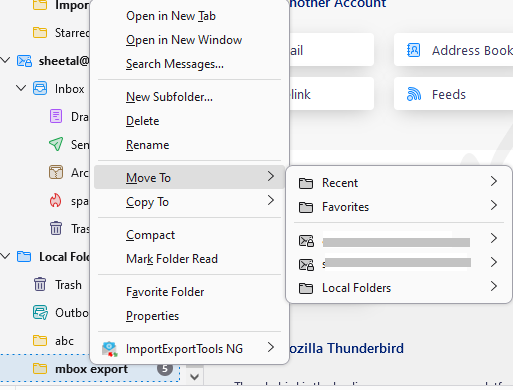This screenshot has height=390, width=513.
Task: Select the sheetal mail account
Action: tap(64, 61)
